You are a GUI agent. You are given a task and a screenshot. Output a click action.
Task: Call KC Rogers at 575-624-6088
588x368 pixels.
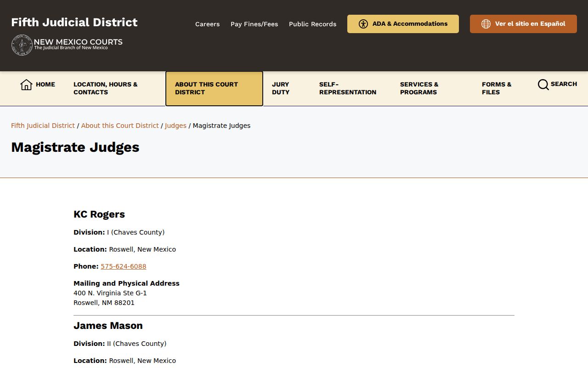[x=124, y=266]
